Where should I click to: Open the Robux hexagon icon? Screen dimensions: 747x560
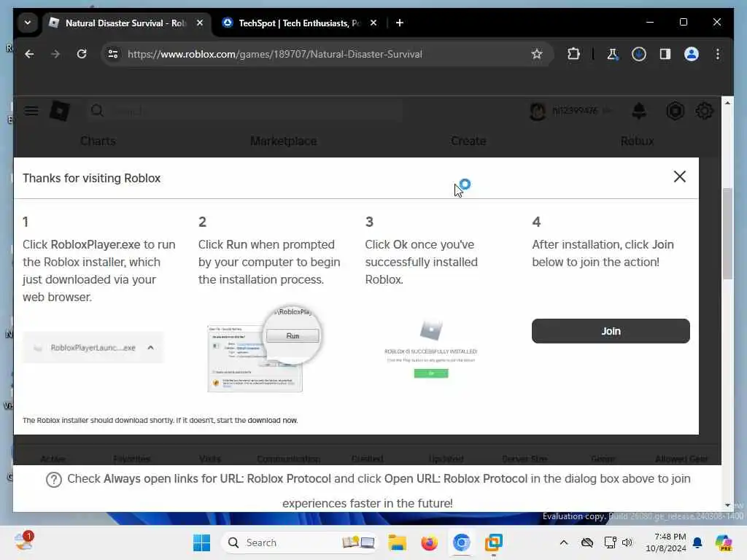pyautogui.click(x=675, y=111)
